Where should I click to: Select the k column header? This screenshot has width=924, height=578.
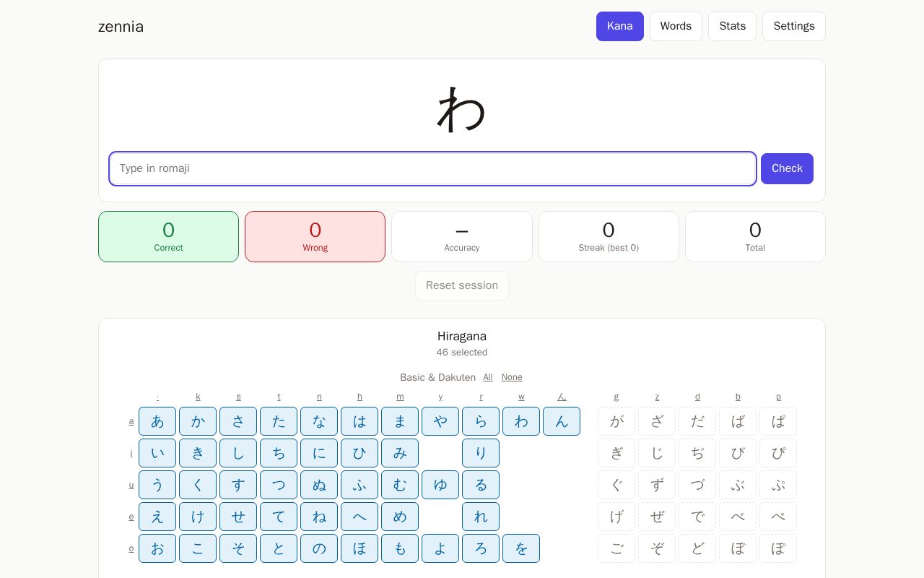pyautogui.click(x=198, y=397)
